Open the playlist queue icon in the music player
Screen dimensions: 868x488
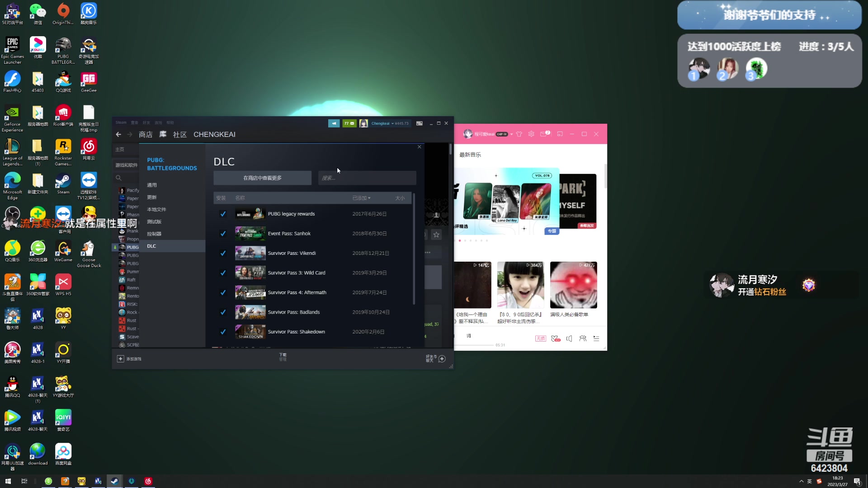(596, 338)
